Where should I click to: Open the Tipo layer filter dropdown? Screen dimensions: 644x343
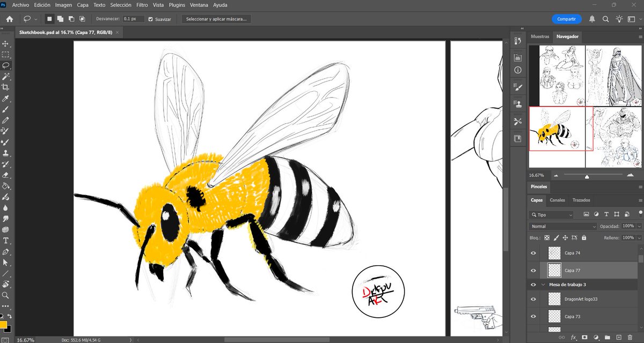[x=552, y=214]
